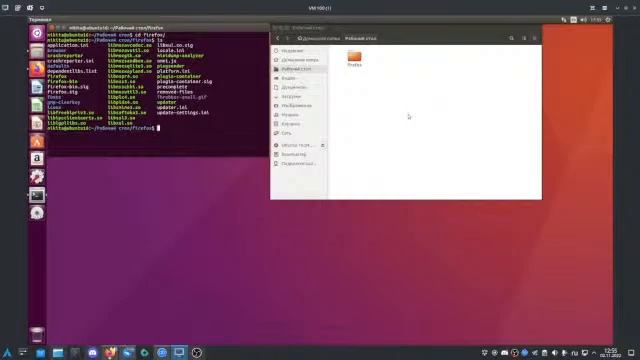Open Видео in the Files sidebar
The width and height of the screenshot is (640, 360).
(x=299, y=78)
